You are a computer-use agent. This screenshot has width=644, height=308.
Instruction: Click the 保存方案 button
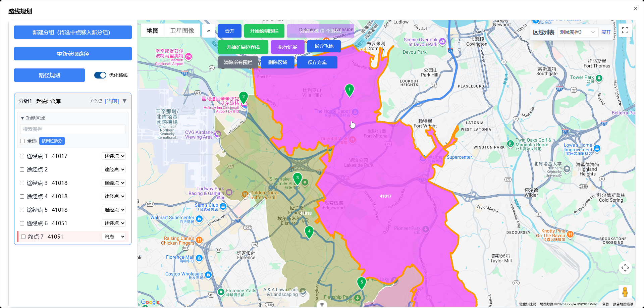(317, 62)
